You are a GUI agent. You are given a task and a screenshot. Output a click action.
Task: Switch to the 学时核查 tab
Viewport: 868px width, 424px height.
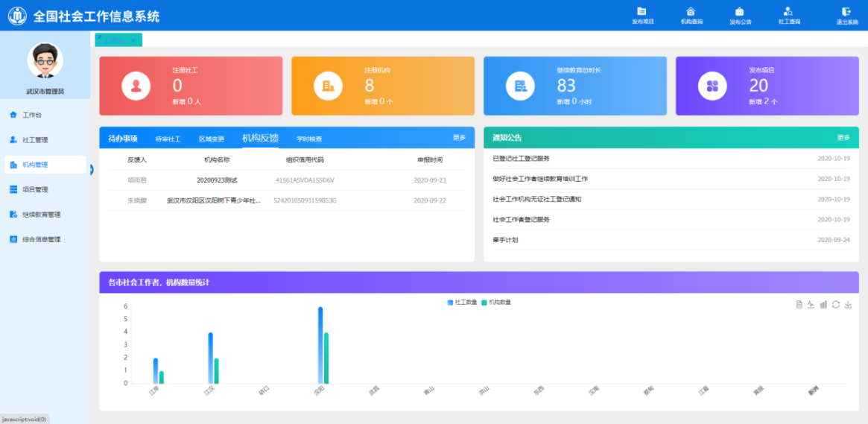tap(309, 139)
